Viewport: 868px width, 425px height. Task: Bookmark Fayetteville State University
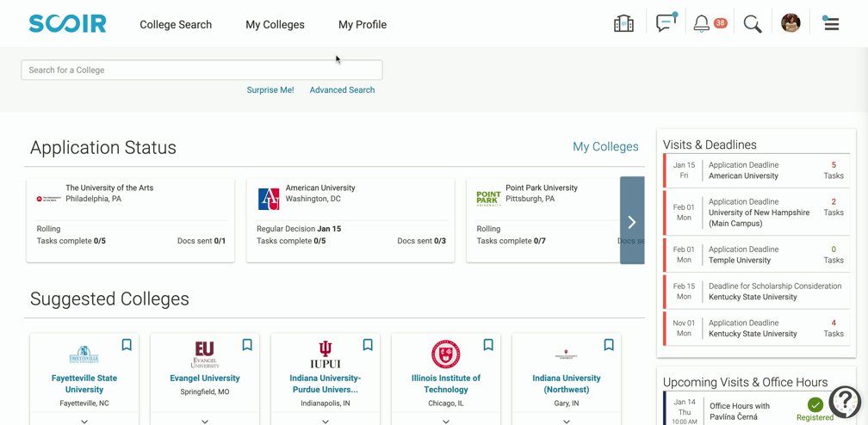[127, 345]
